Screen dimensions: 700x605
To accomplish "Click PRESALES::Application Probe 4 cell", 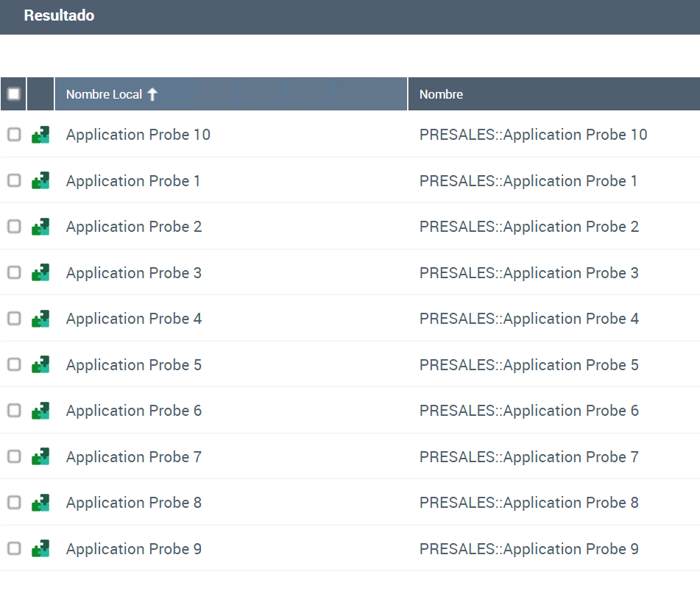I will pyautogui.click(x=529, y=319).
